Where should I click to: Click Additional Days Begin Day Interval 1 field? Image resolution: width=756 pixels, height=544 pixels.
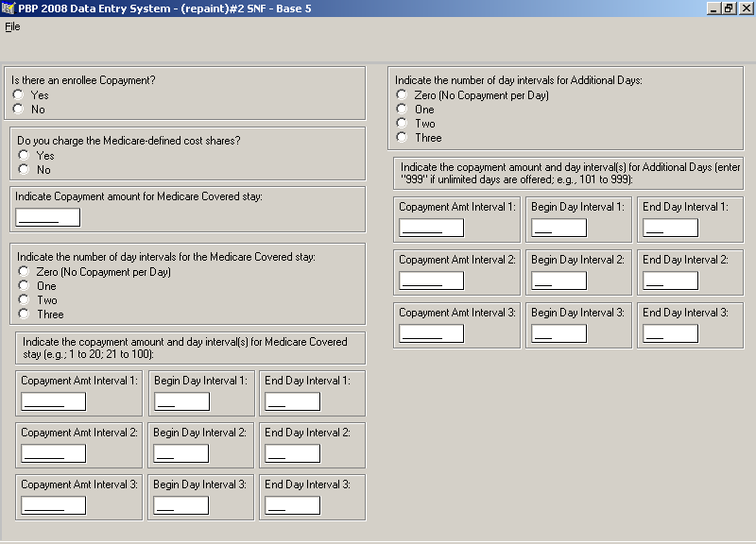click(x=559, y=228)
